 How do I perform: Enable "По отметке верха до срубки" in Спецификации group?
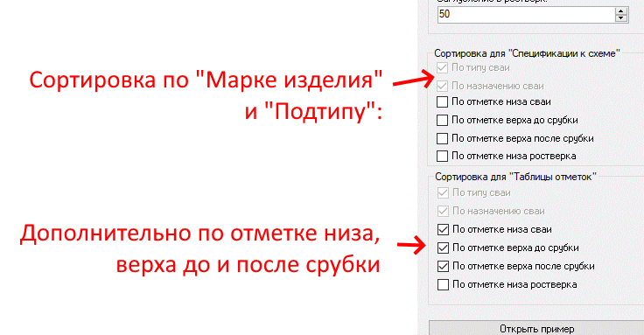click(442, 121)
